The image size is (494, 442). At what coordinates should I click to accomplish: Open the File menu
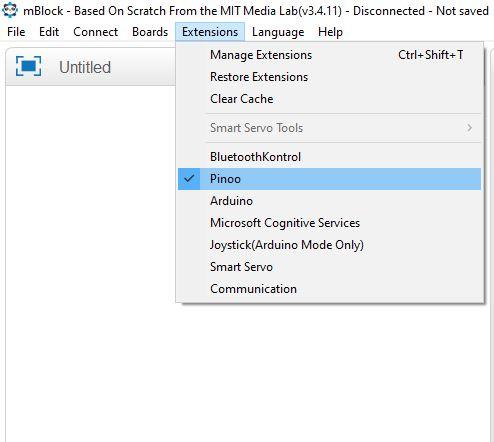coord(16,32)
